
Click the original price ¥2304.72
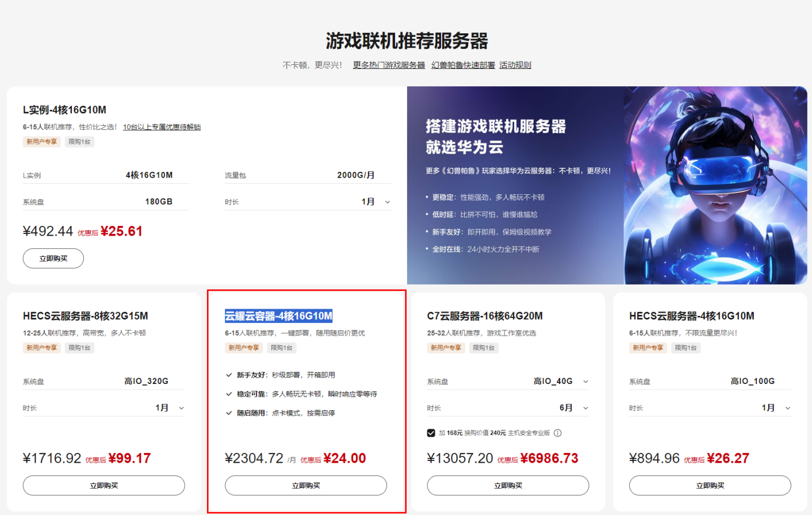(x=254, y=458)
